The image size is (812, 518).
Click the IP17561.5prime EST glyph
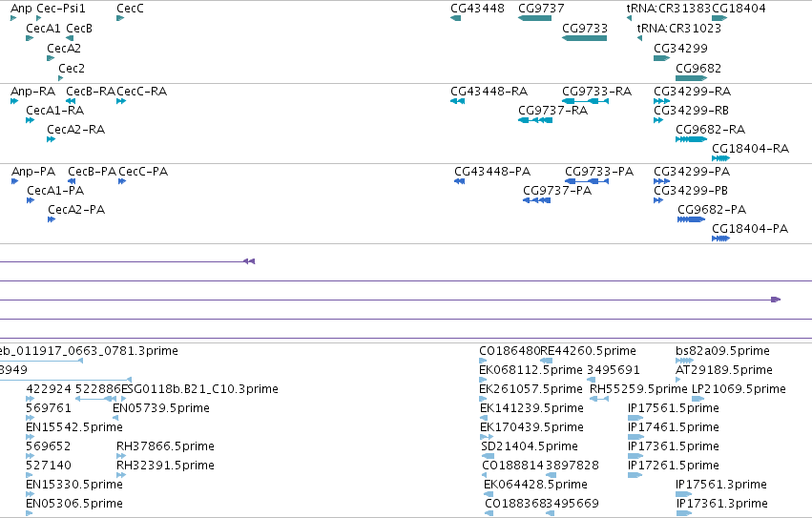tap(635, 418)
